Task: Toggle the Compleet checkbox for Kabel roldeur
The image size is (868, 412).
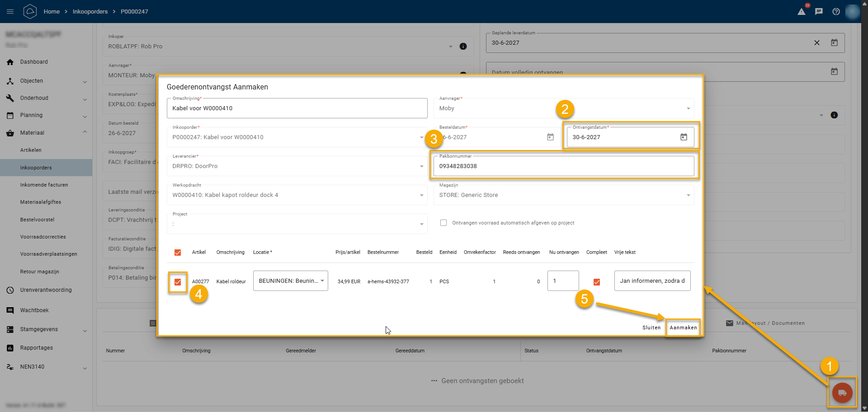Action: (x=596, y=282)
